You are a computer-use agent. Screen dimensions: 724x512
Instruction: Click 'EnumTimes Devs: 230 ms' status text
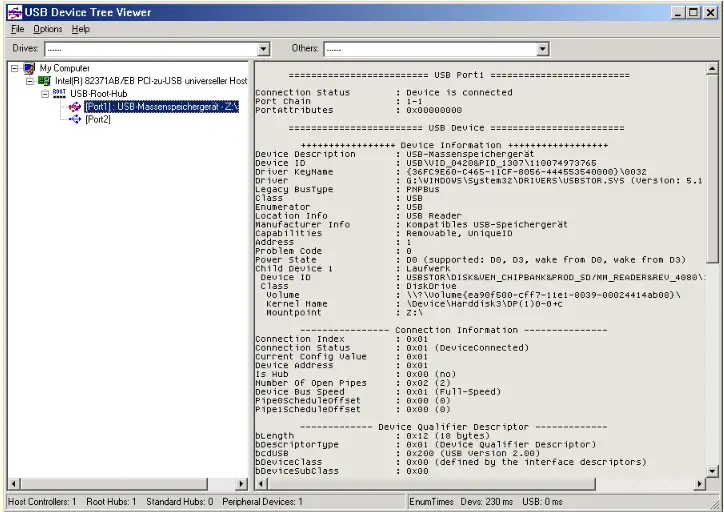pos(461,501)
